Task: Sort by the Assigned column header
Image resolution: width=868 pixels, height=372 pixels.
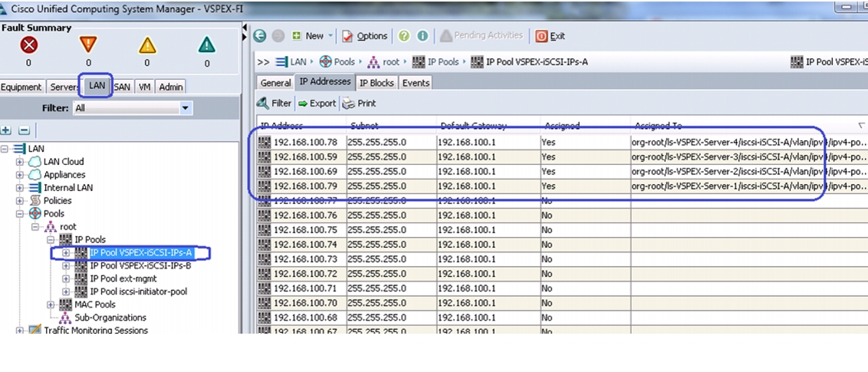Action: click(x=585, y=126)
